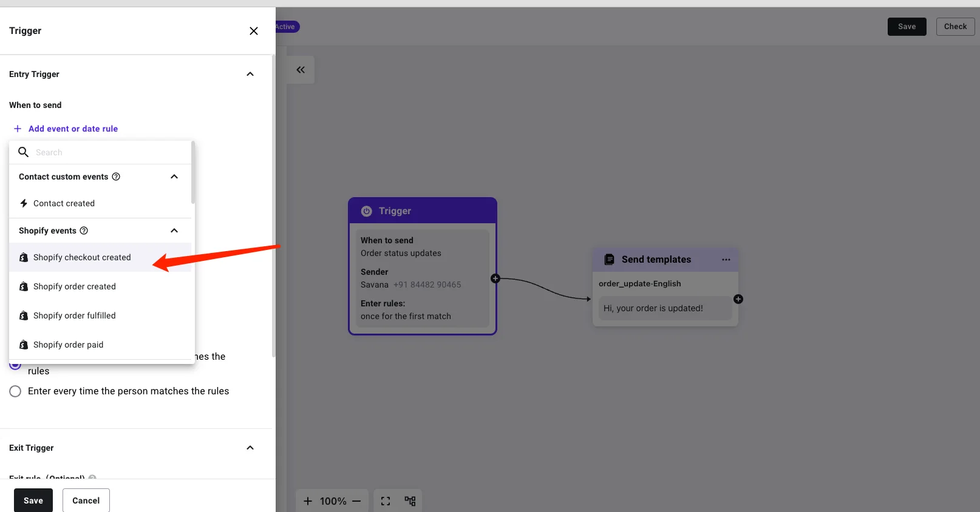
Task: Collapse the Shopify events group
Action: click(x=174, y=231)
